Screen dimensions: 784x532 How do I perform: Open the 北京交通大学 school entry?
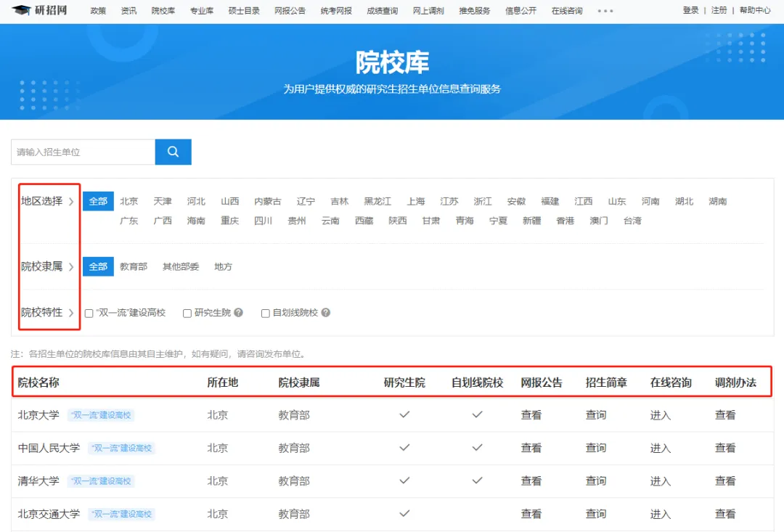point(49,514)
